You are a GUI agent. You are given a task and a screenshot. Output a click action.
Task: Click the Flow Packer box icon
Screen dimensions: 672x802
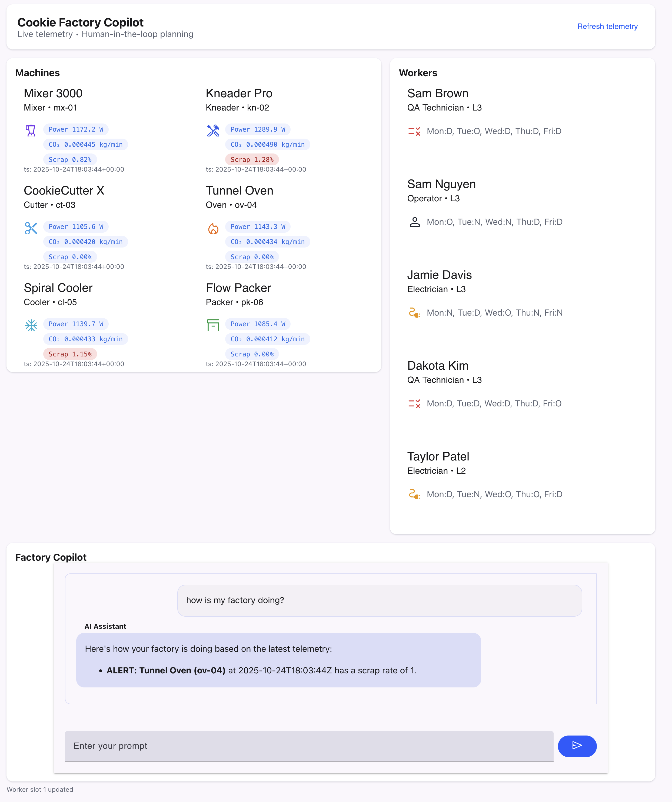(x=213, y=325)
